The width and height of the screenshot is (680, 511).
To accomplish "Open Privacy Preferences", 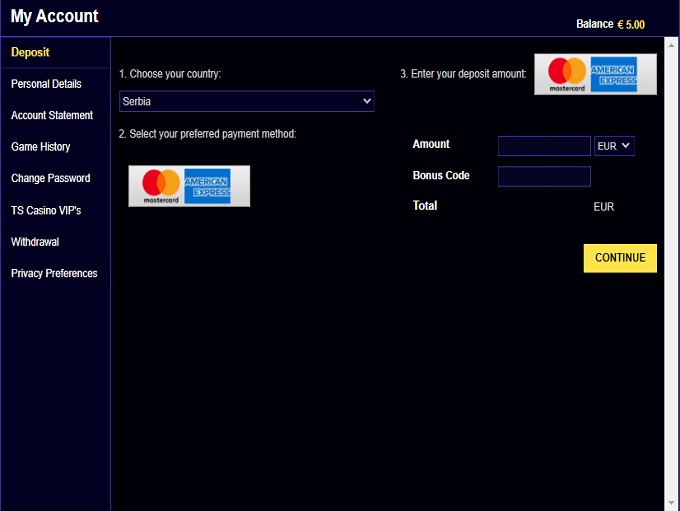I will point(54,273).
